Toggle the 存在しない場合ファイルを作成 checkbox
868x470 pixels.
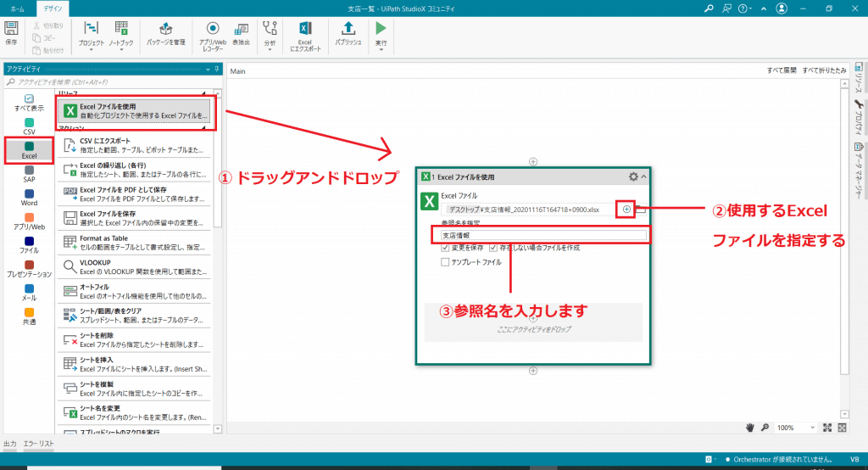point(493,248)
